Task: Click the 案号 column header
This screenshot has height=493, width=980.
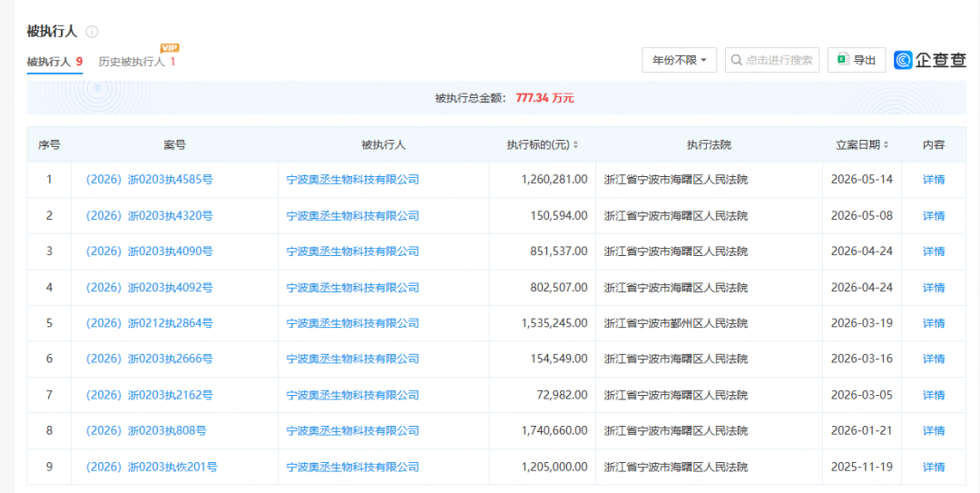Action: coord(174,145)
